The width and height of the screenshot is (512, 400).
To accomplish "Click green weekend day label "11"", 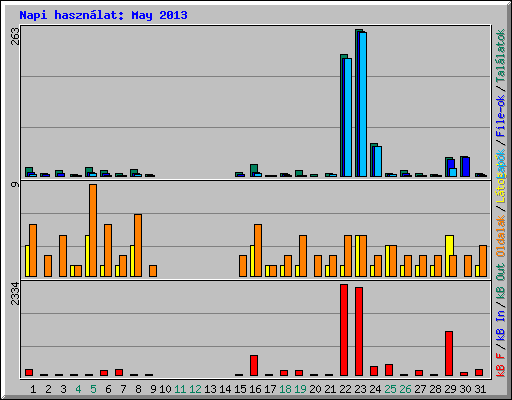I will coord(180,389).
